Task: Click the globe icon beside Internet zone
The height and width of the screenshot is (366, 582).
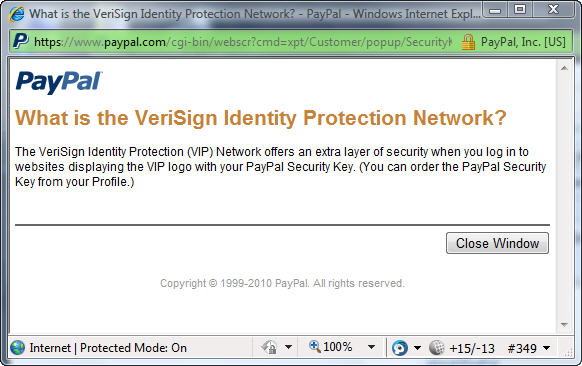Action: click(x=17, y=348)
